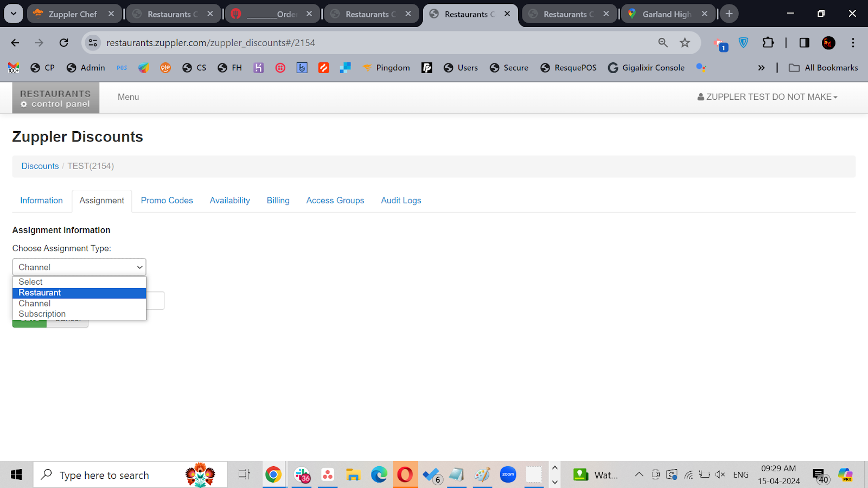Open a new browser tab
The height and width of the screenshot is (488, 868).
point(729,14)
